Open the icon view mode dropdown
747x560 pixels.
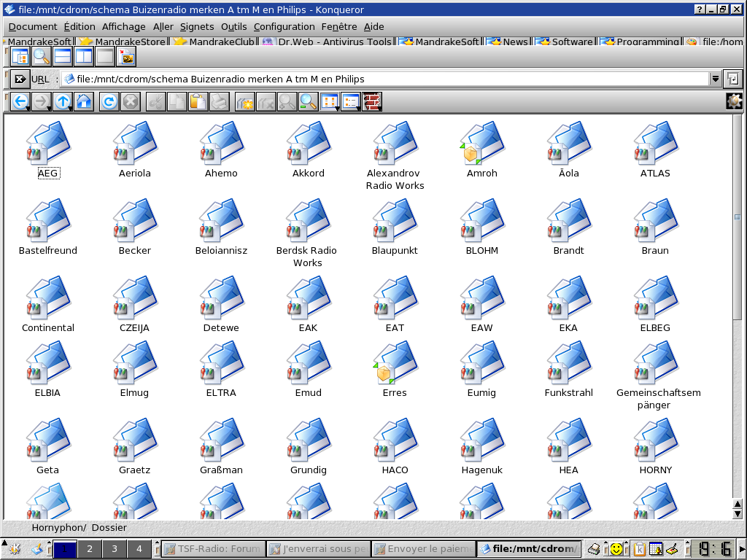point(330,101)
